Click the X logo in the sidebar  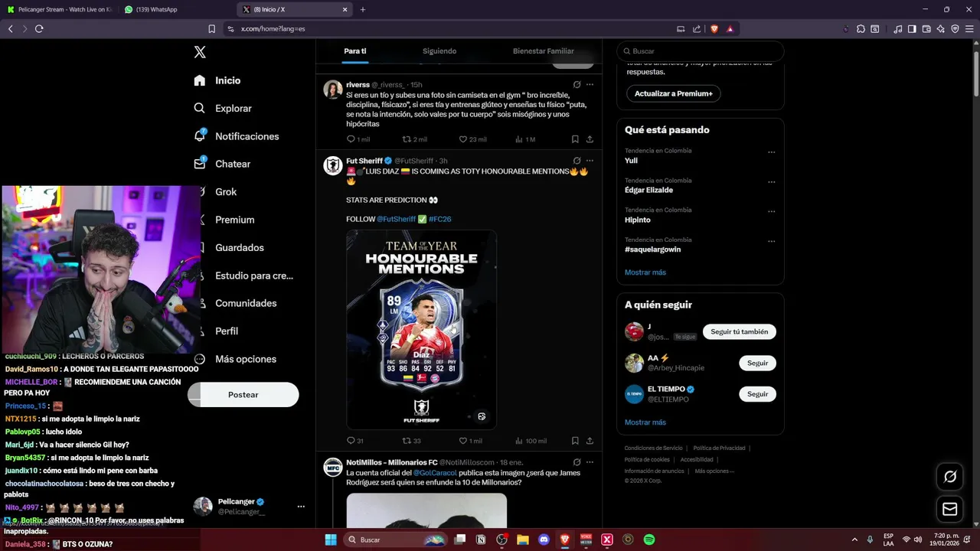[x=200, y=52]
